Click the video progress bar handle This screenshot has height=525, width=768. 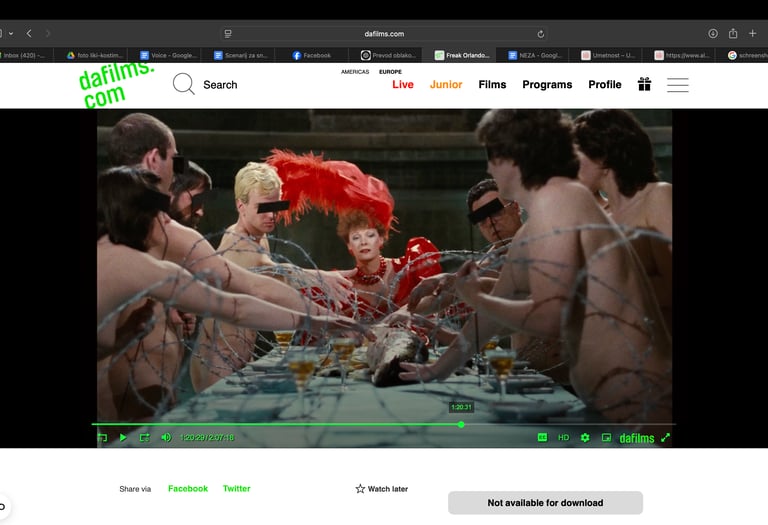[461, 425]
